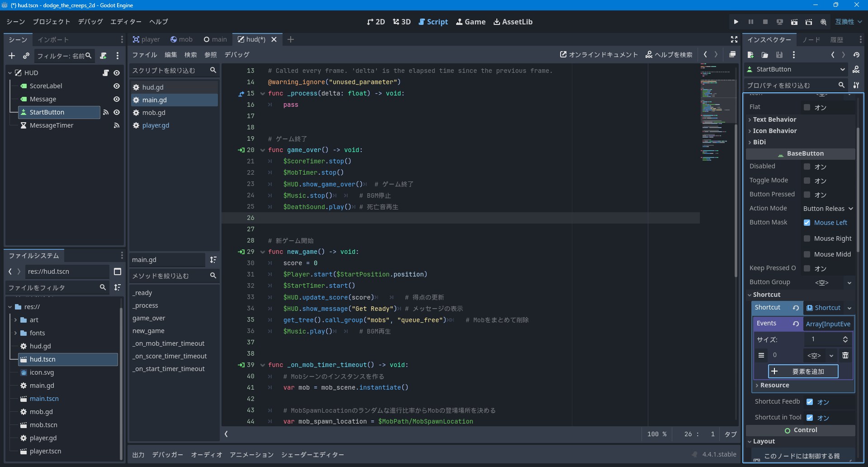Switch to the player scene tab
This screenshot has height=467, width=868.
tap(146, 39)
